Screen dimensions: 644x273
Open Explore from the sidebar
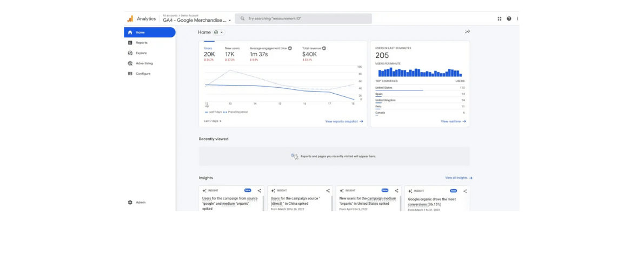(141, 53)
